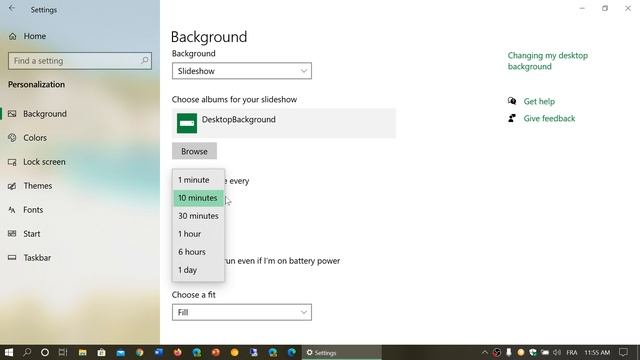Click the Give feedback person icon
Viewport: 640px width, 360px height.
pyautogui.click(x=512, y=118)
